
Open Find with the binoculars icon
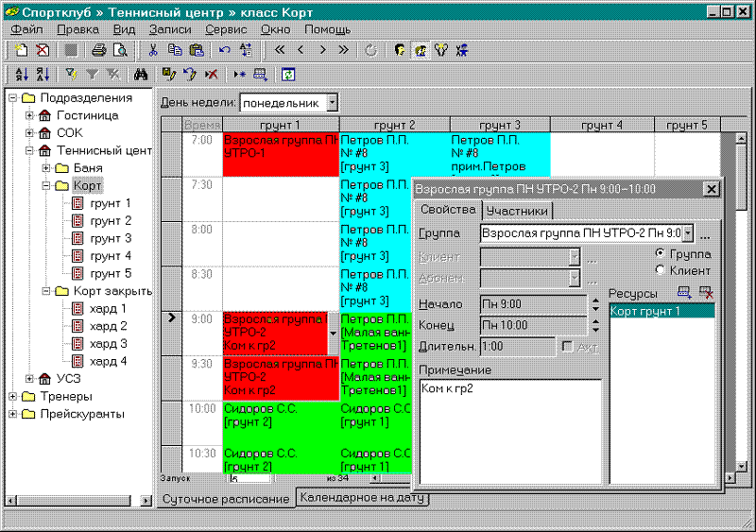[x=140, y=75]
